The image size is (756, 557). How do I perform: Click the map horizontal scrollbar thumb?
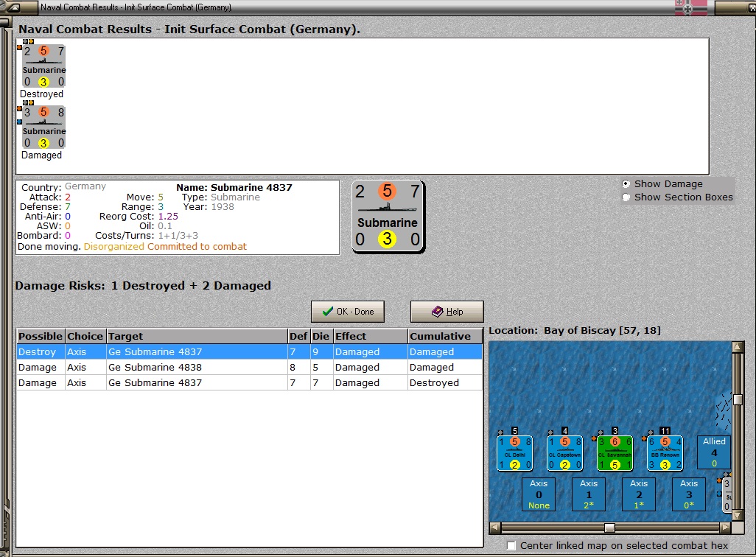coord(610,528)
